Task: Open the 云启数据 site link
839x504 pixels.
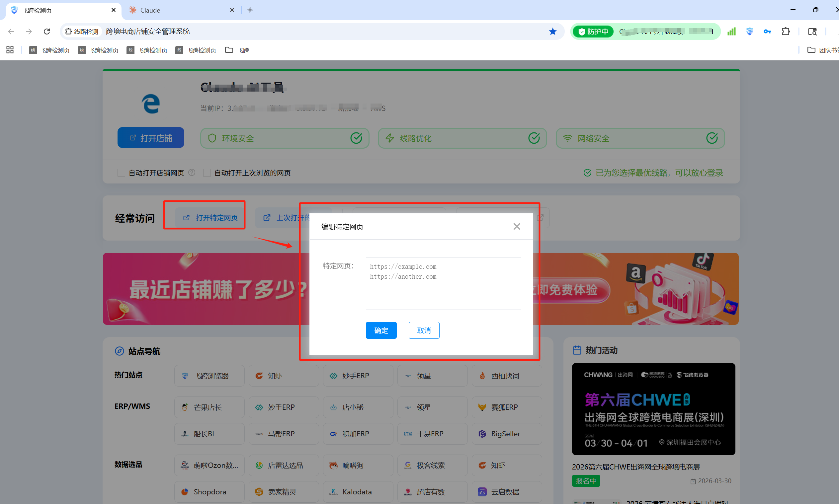Action: pos(507,492)
